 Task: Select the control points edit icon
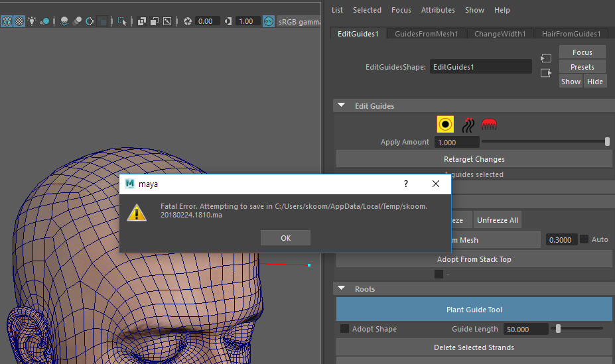click(x=468, y=124)
